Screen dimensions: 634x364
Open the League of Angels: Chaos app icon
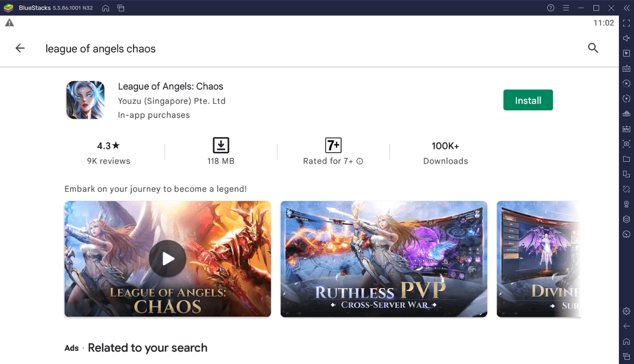pyautogui.click(x=85, y=100)
